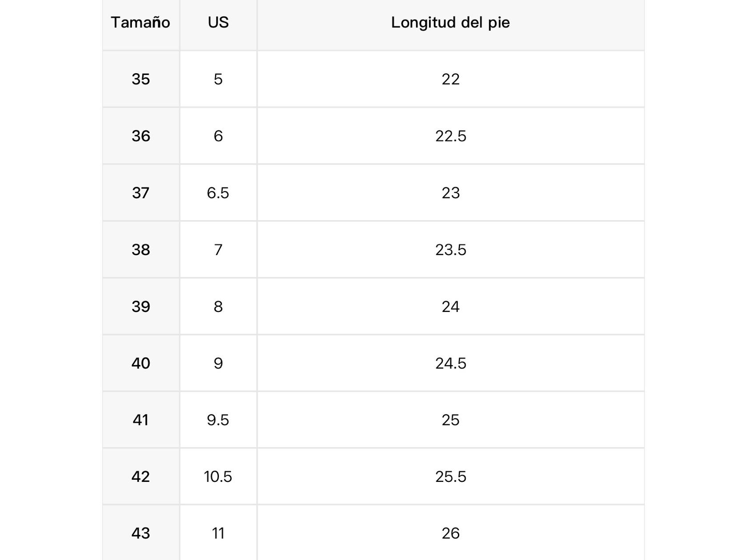Select size 37 row label
Screen dimensions: 747x560
pyautogui.click(x=141, y=193)
